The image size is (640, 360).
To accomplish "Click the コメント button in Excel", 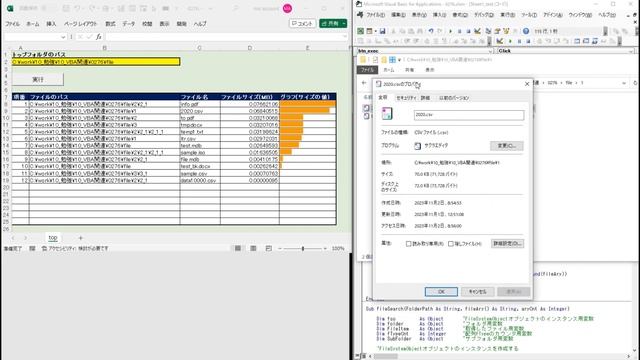I will pyautogui.click(x=302, y=24).
